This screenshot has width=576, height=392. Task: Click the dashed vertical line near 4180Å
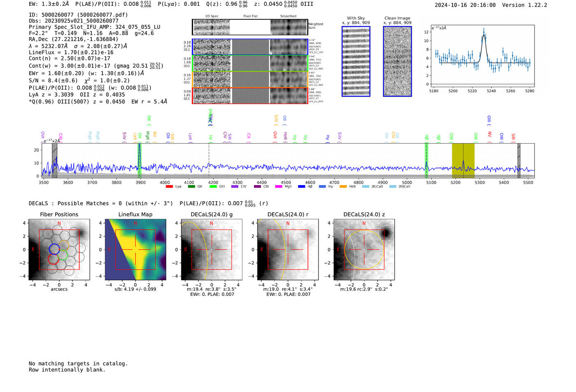click(209, 160)
